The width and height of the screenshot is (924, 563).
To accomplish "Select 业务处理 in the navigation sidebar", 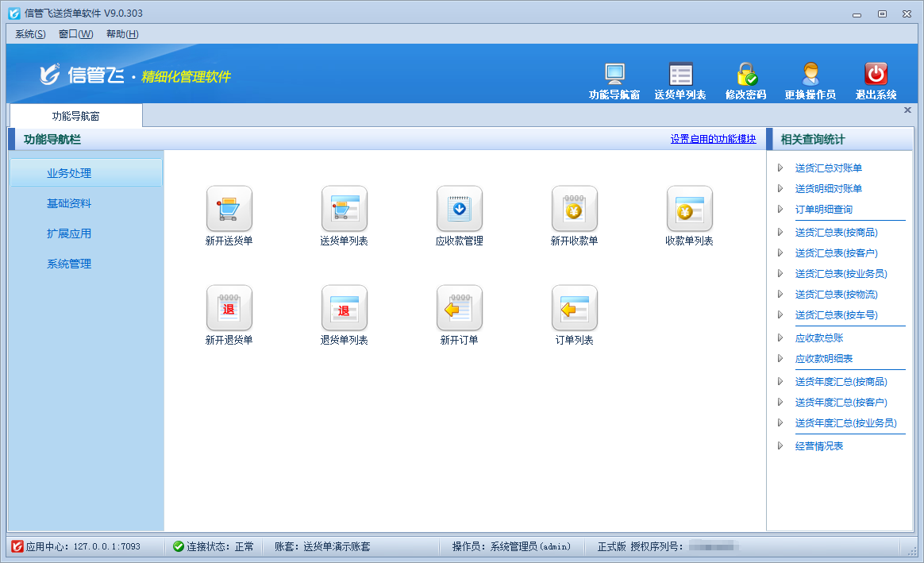I will (x=86, y=173).
